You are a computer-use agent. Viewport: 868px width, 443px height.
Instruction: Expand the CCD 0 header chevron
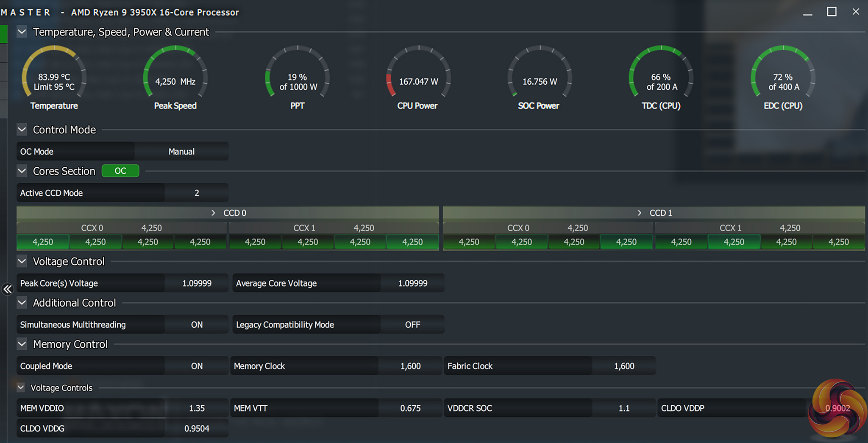click(x=213, y=213)
